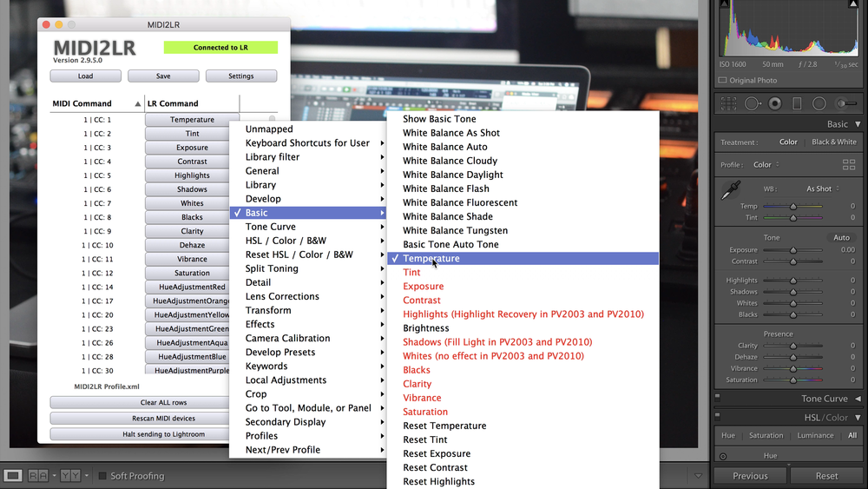Enable the Soft Proofing checkbox
Screen dimensions: 868x489
pos(102,476)
